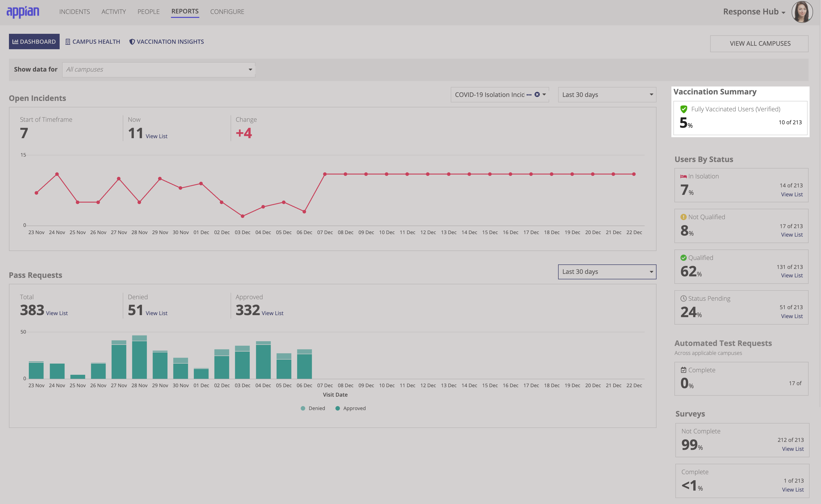Image resolution: width=821 pixels, height=504 pixels.
Task: Click the '+4' change value
Action: (x=244, y=133)
